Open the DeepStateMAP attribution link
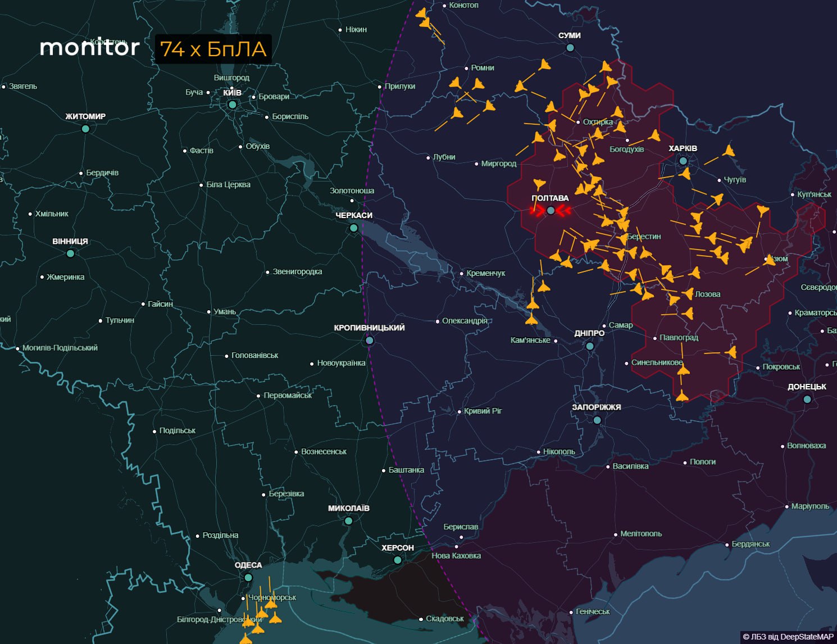The width and height of the screenshot is (837, 644). point(788,637)
